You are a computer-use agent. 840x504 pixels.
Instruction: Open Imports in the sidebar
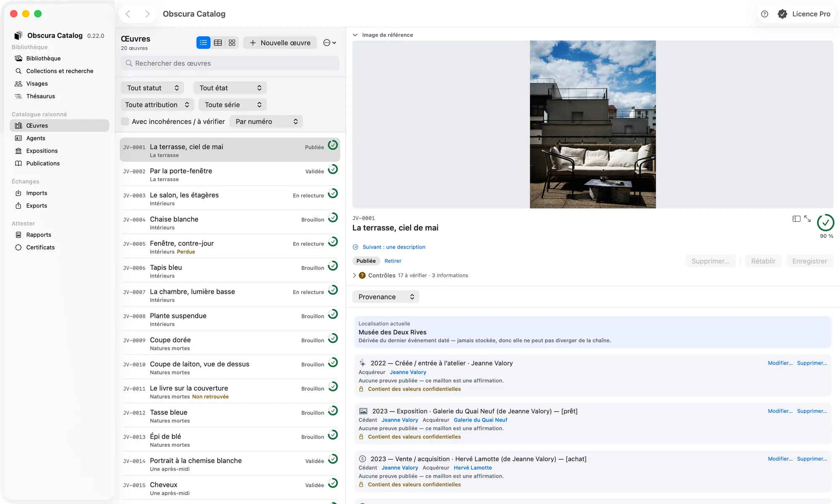pyautogui.click(x=37, y=193)
